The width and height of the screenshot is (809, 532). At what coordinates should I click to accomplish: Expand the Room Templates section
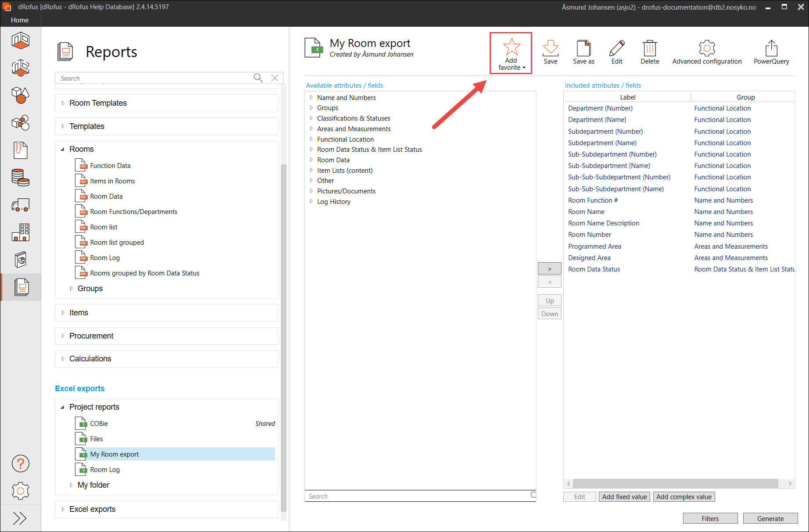pos(63,103)
